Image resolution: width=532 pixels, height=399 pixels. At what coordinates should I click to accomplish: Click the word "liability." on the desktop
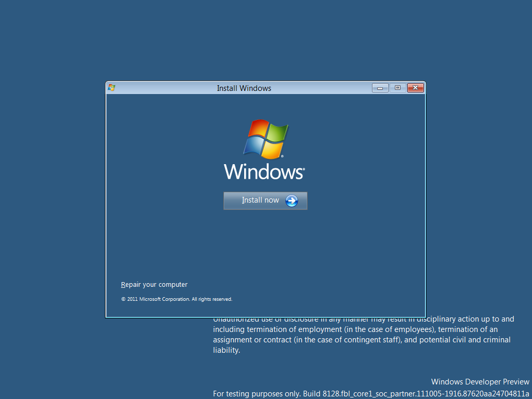pos(227,350)
